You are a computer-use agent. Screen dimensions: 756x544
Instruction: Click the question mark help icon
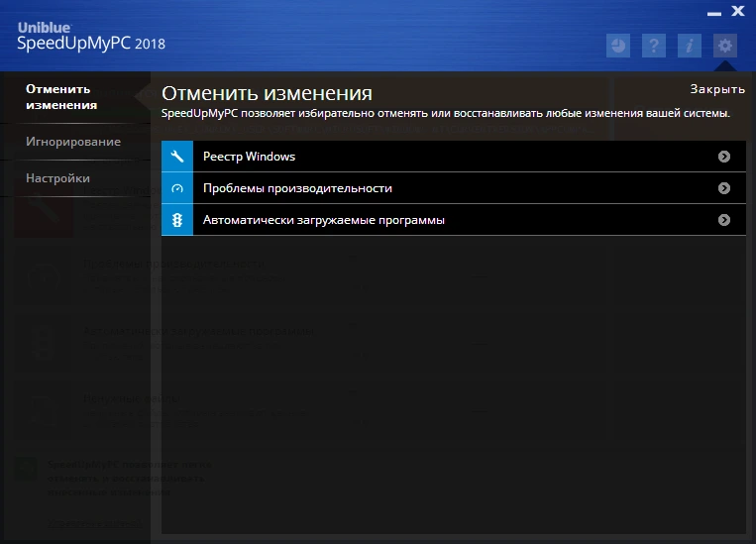pyautogui.click(x=654, y=46)
